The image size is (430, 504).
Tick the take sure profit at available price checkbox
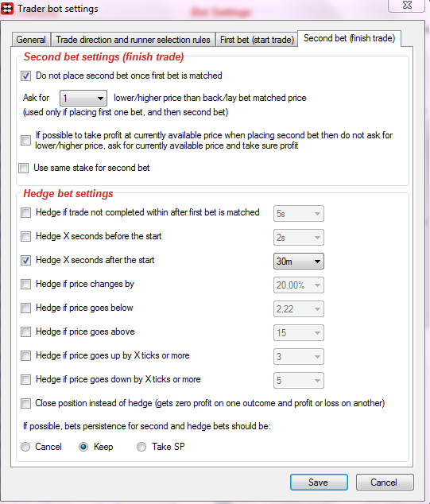click(x=25, y=141)
